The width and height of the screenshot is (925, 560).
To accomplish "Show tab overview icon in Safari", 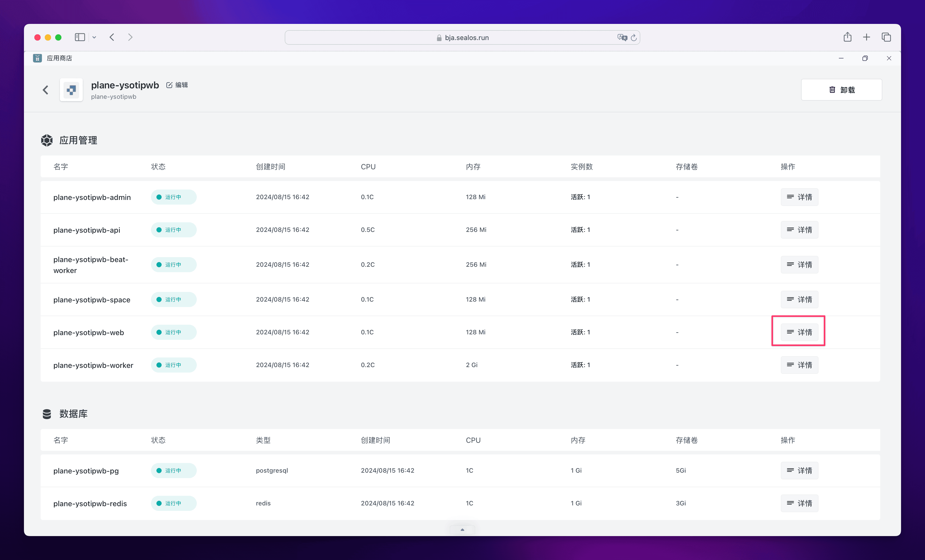I will 886,37.
